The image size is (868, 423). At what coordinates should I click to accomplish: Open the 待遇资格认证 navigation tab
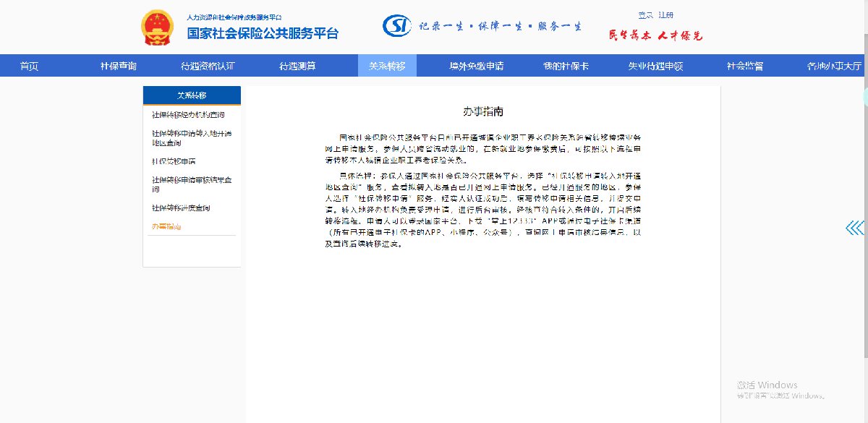coord(208,66)
